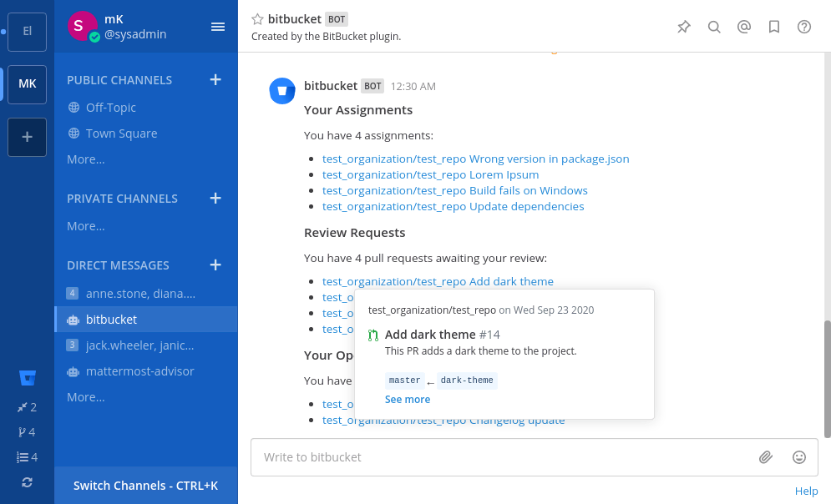Show more private channels
The image size is (831, 504).
coord(86,226)
